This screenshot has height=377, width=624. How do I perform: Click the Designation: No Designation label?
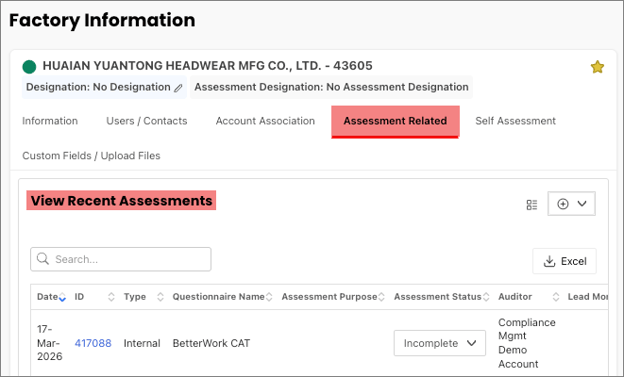pos(98,87)
